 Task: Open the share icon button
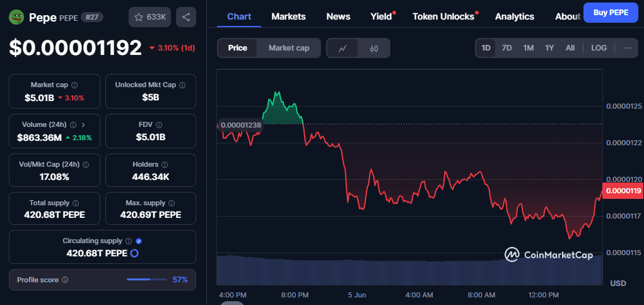[x=186, y=17]
